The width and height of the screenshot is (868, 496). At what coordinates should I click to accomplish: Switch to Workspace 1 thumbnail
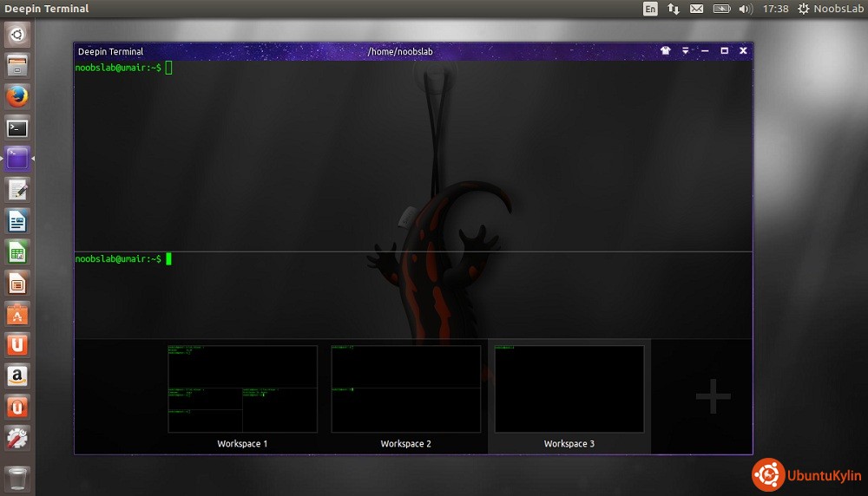242,388
